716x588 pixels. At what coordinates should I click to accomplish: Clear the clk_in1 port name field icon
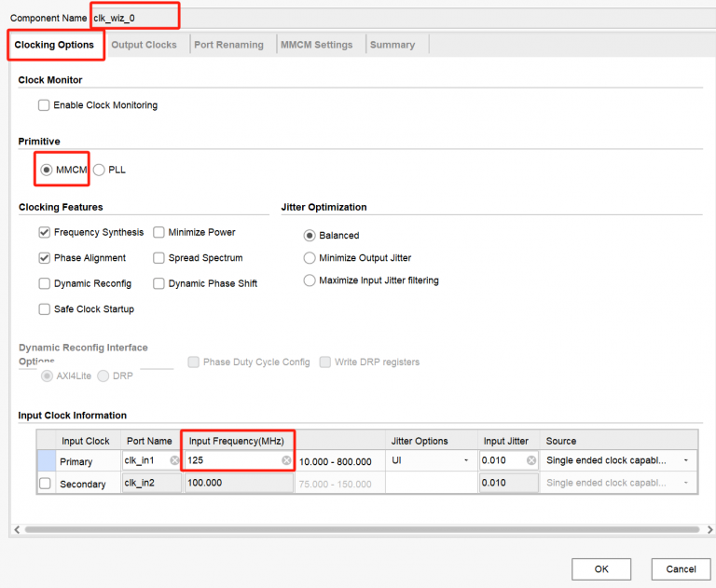click(174, 460)
